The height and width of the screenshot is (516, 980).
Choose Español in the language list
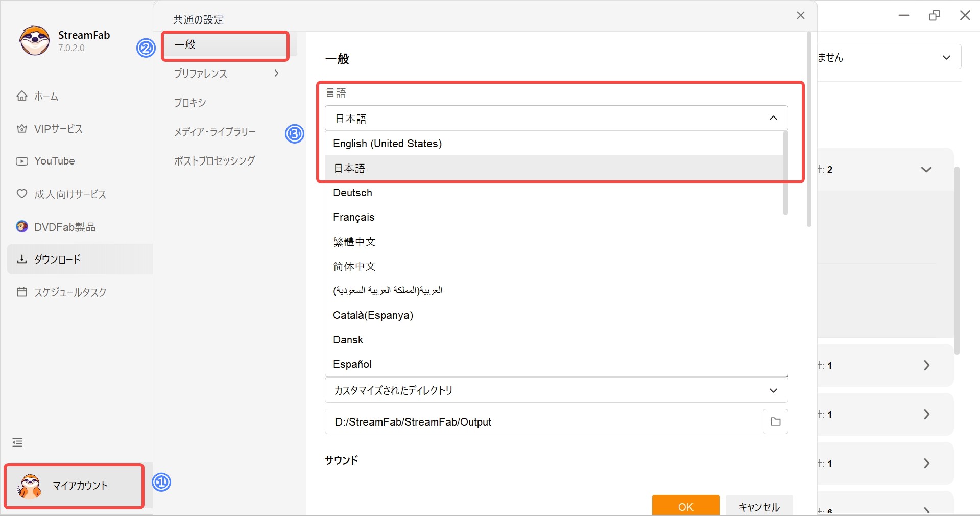tap(554, 364)
